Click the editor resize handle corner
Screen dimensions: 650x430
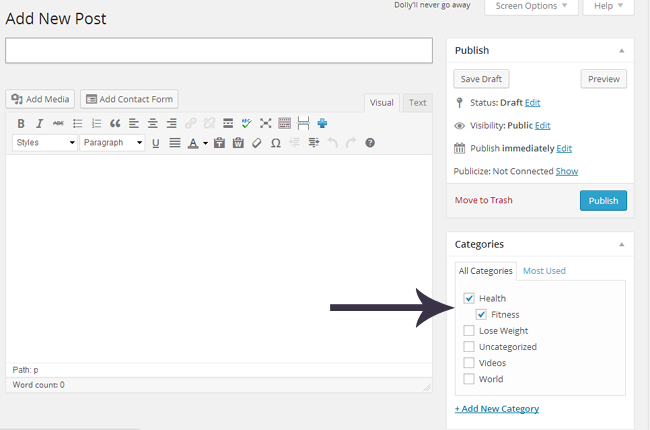point(427,387)
